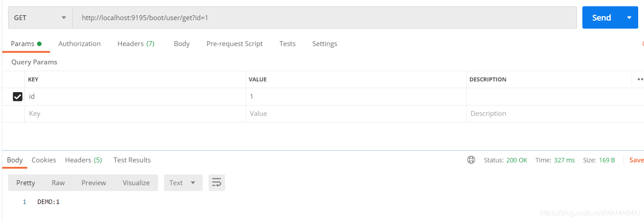Click the empty Key placeholder field
The height and width of the screenshot is (221, 644).
click(135, 114)
